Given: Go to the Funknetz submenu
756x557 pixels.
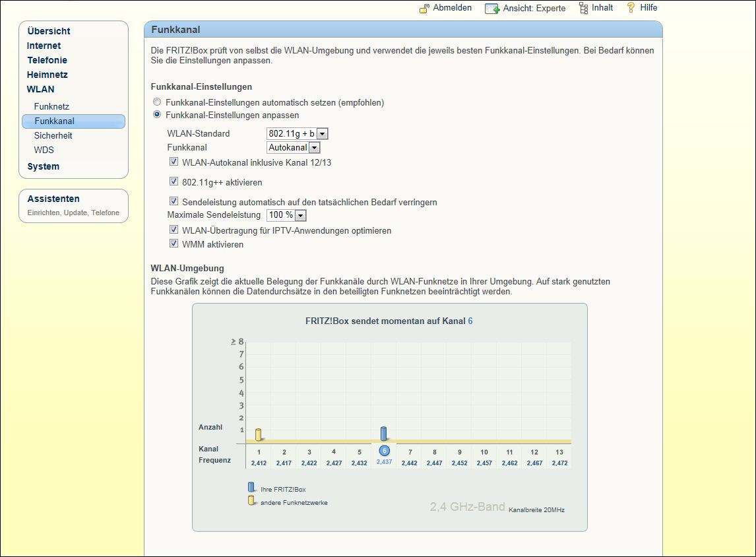Looking at the screenshot, I should pyautogui.click(x=51, y=106).
